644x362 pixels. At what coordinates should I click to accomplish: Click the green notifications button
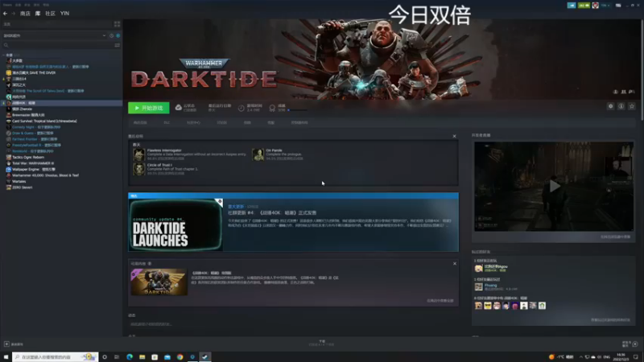(x=584, y=6)
